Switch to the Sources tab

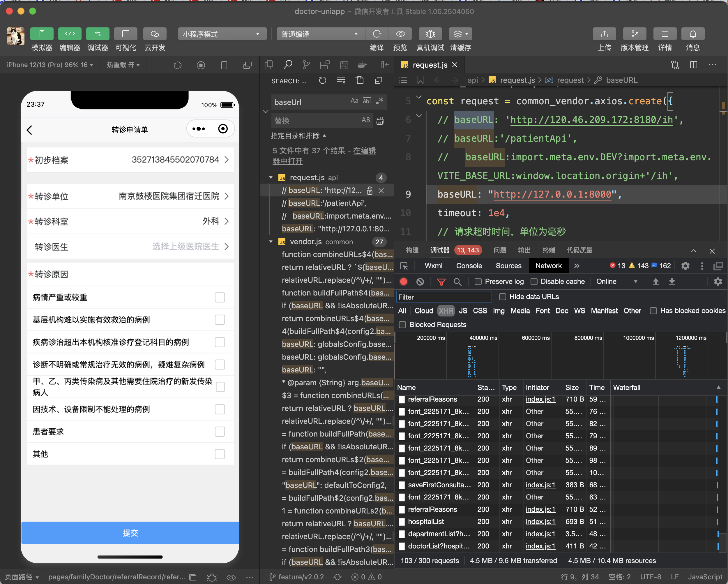pyautogui.click(x=508, y=266)
